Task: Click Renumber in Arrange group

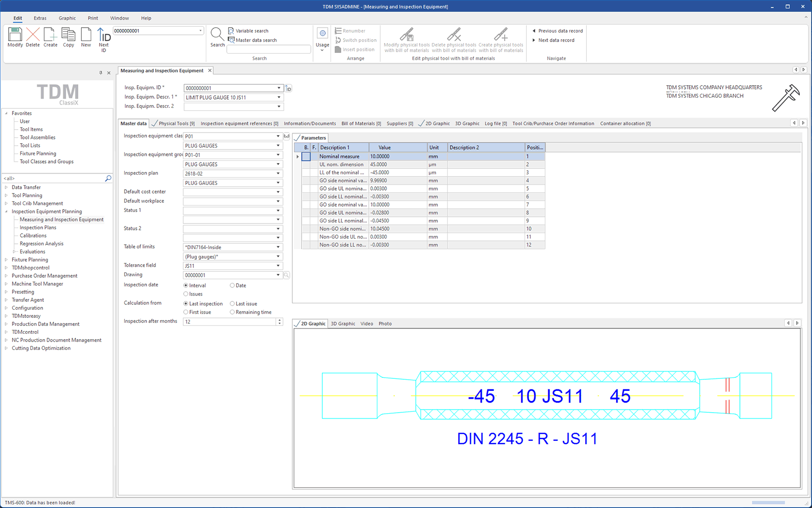Action: coord(350,30)
